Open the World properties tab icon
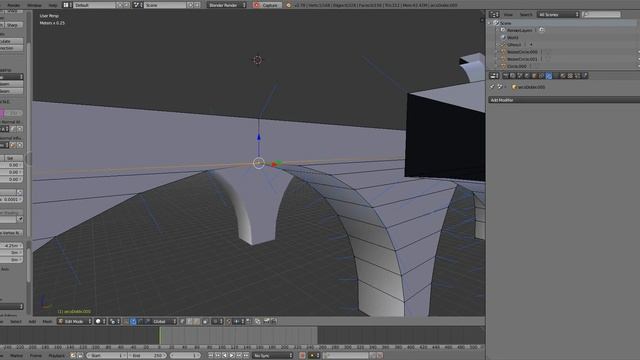The image size is (640, 360). [x=526, y=76]
